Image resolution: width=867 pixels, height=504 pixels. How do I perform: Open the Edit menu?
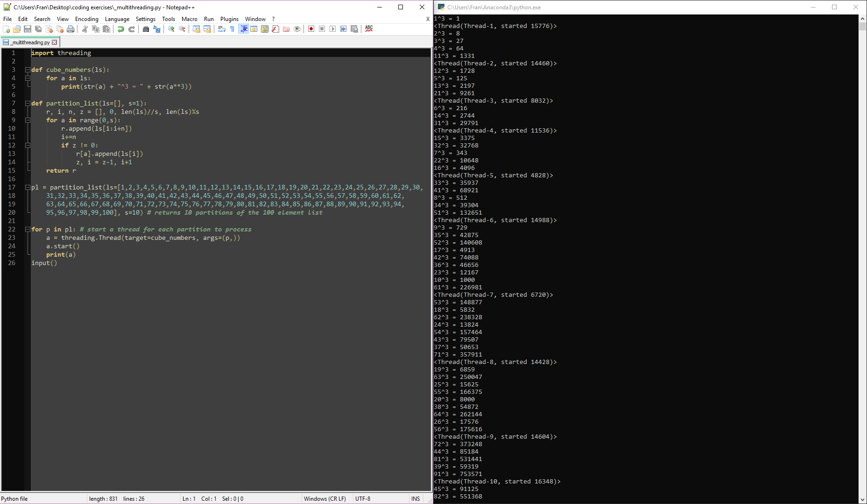[x=23, y=19]
